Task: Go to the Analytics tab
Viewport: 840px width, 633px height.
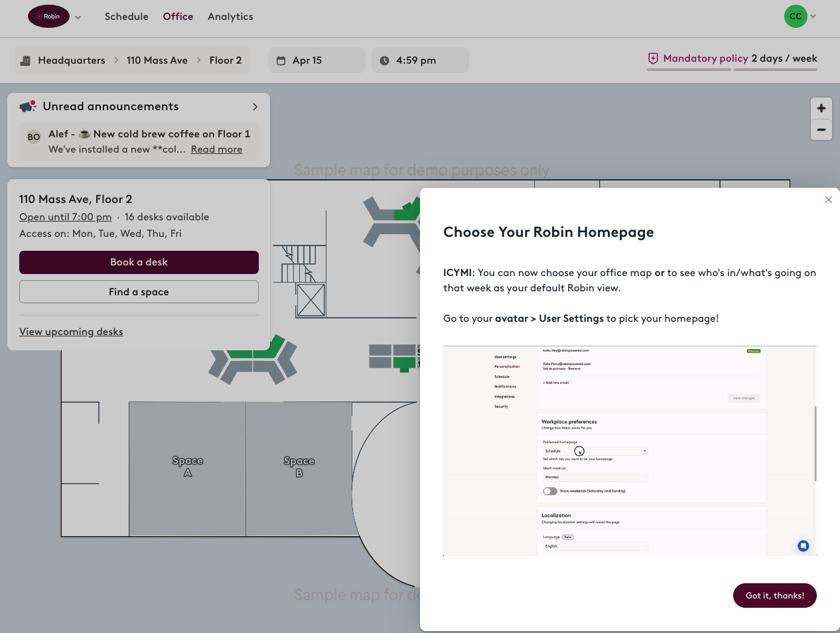Action: tap(230, 17)
